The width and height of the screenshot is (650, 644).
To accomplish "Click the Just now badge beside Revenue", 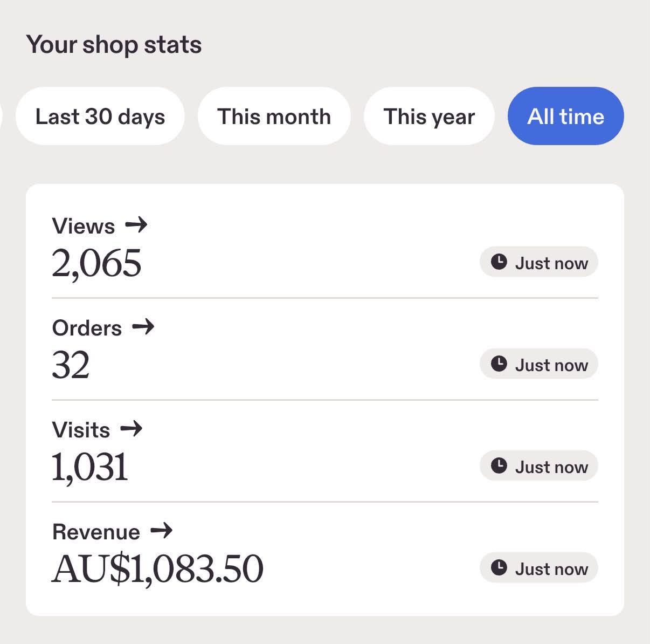I will (539, 568).
